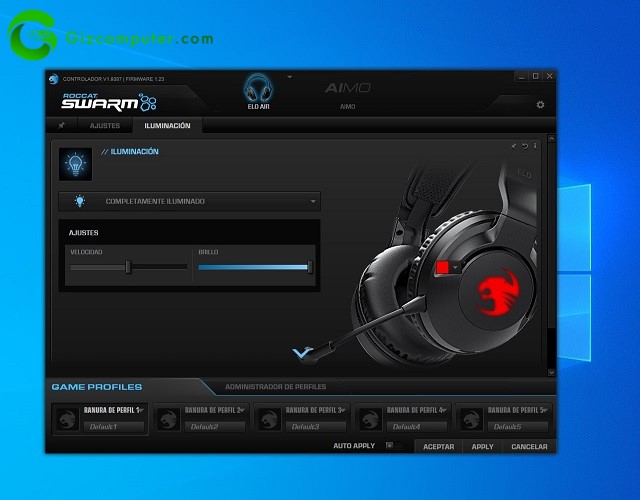Click the scrollbar up arrow
The image size is (640, 500).
[551, 139]
